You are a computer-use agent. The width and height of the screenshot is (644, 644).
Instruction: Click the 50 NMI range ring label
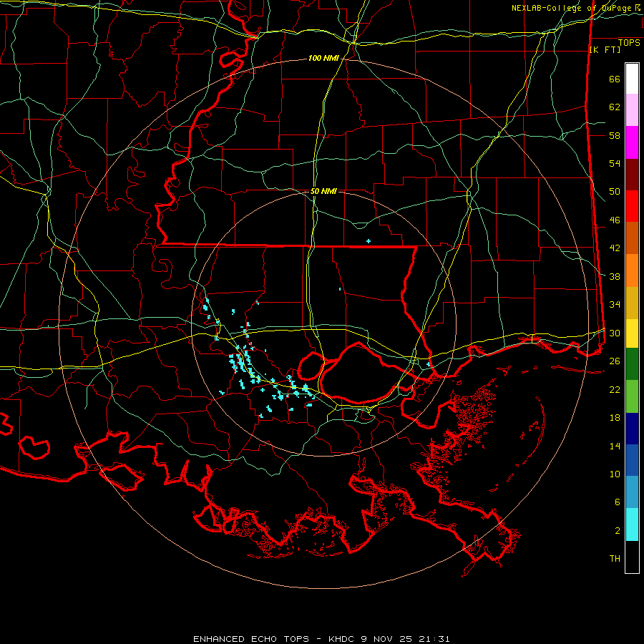coord(323,191)
